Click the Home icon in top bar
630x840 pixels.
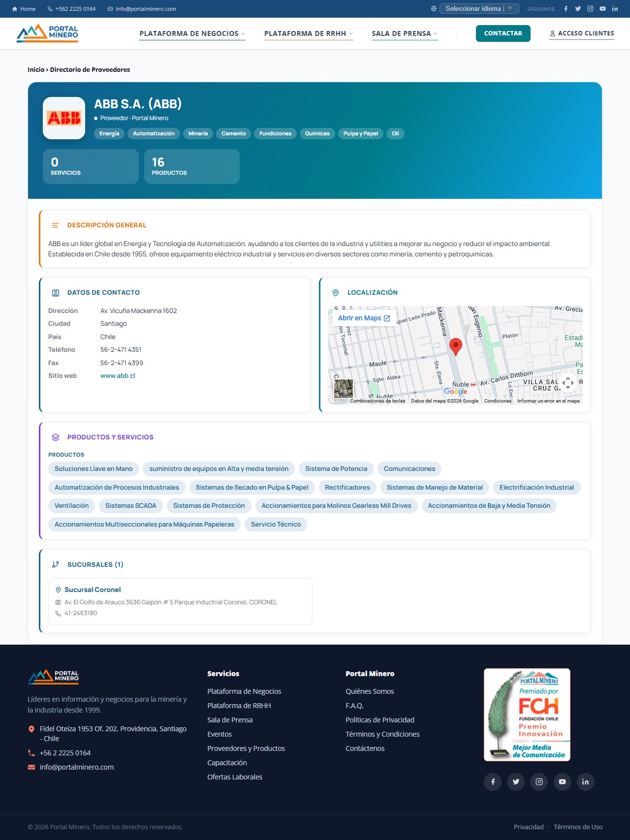(x=15, y=9)
